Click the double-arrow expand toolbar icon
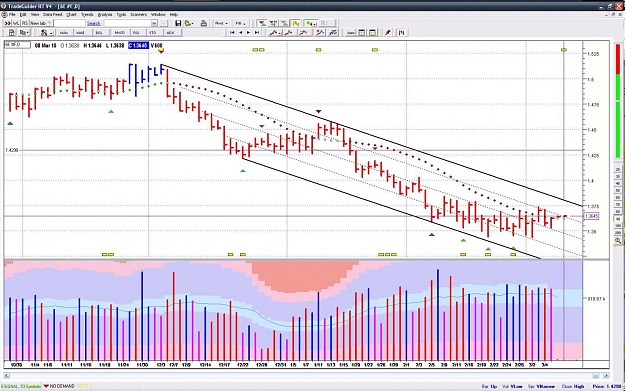 pyautogui.click(x=7, y=23)
